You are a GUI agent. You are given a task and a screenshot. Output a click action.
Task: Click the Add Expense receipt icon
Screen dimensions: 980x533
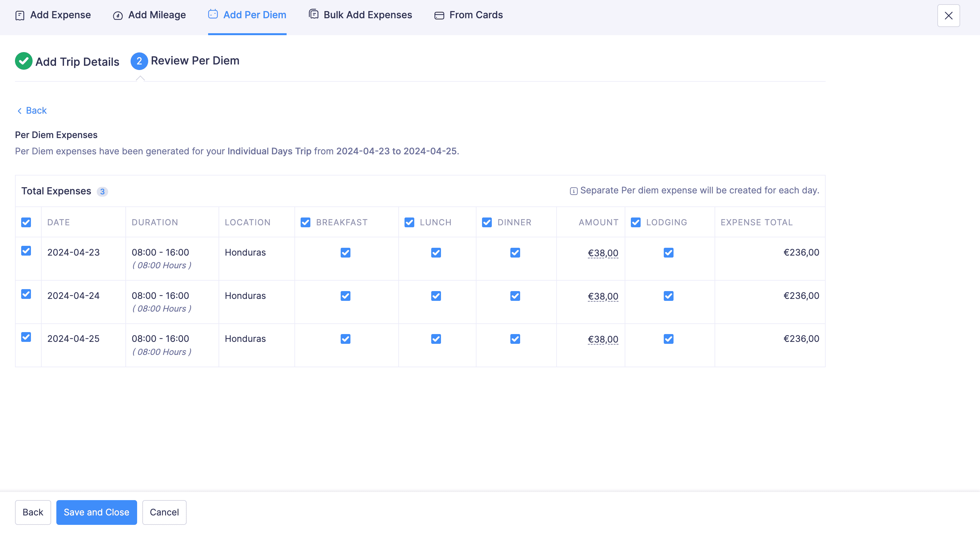point(20,15)
